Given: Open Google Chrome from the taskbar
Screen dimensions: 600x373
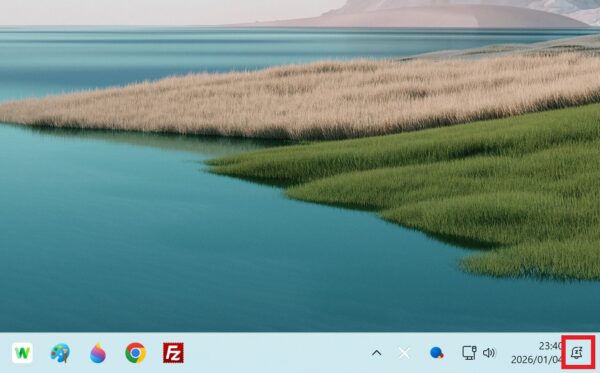Looking at the screenshot, I should point(135,353).
